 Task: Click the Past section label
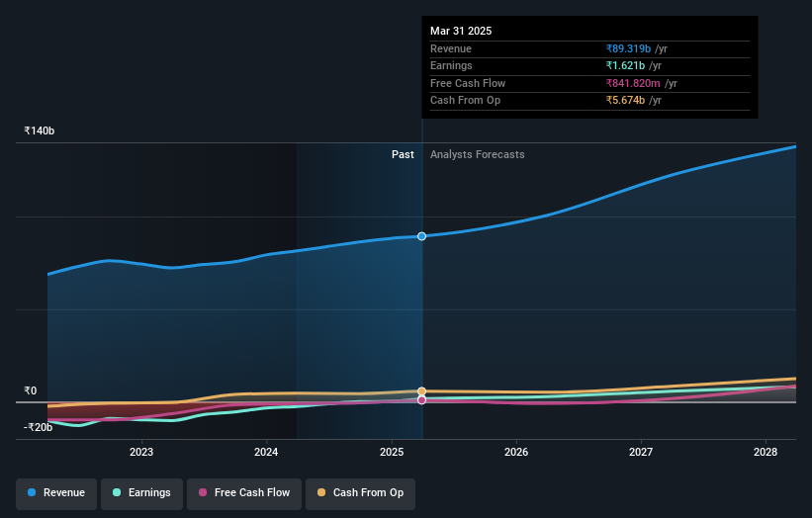click(x=403, y=155)
